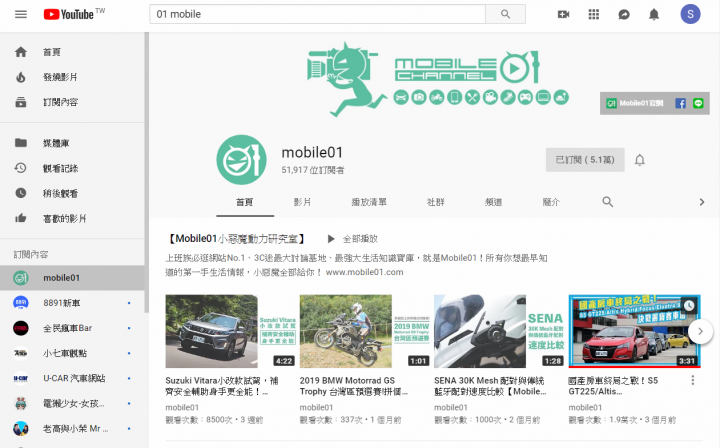Viewport: 720px width, 448px height.
Task: Switch to the 頻道 Channels tab
Action: point(493,202)
